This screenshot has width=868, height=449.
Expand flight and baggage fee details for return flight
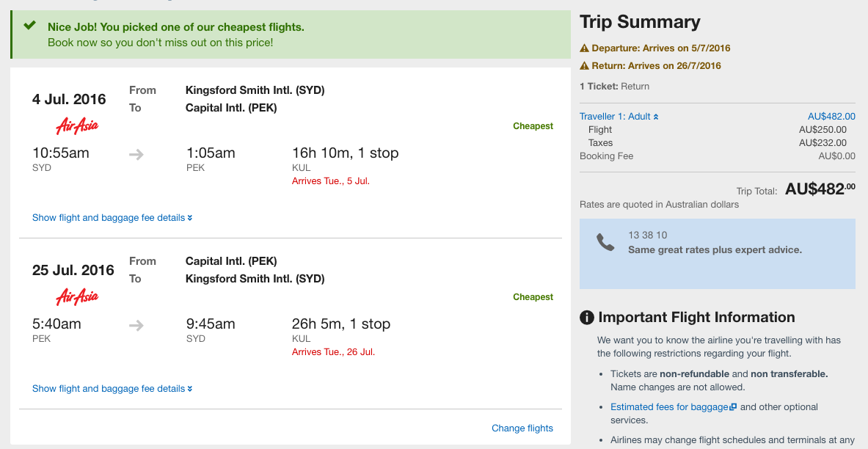point(112,389)
